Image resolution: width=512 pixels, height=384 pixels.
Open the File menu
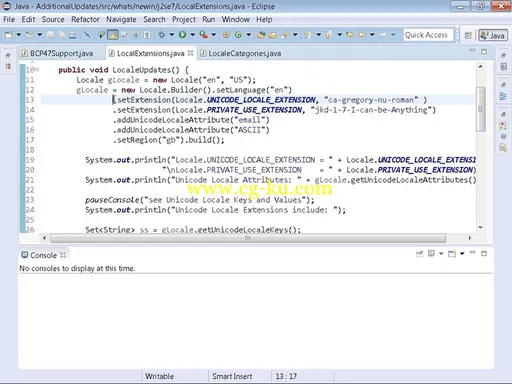pos(9,19)
